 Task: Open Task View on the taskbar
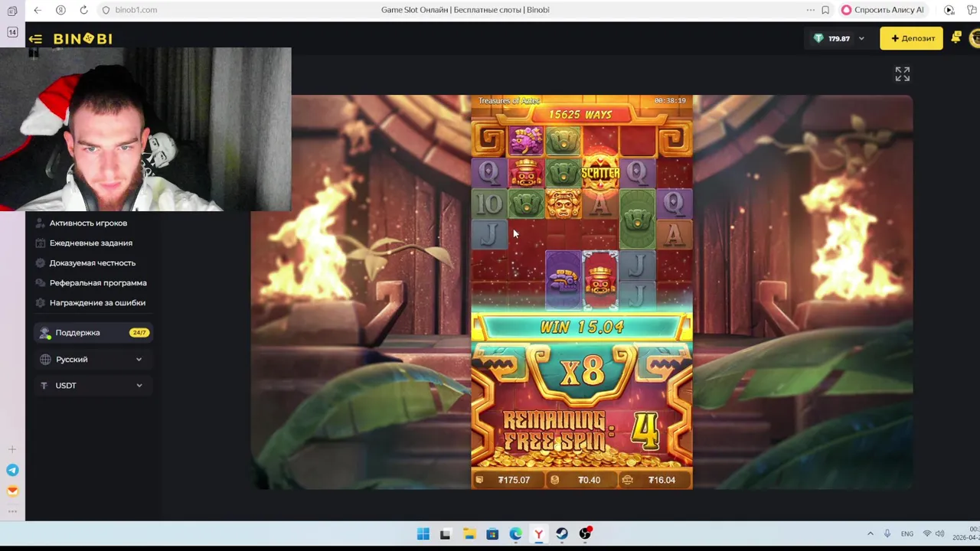coord(445,534)
